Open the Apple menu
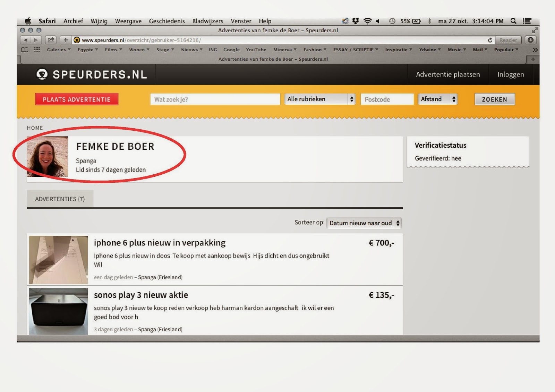This screenshot has width=555, height=392. click(x=28, y=21)
